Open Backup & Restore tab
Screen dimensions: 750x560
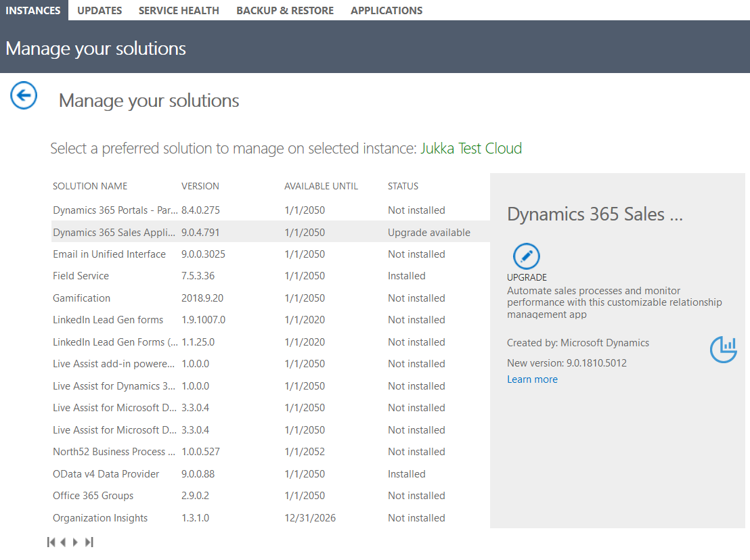(285, 11)
